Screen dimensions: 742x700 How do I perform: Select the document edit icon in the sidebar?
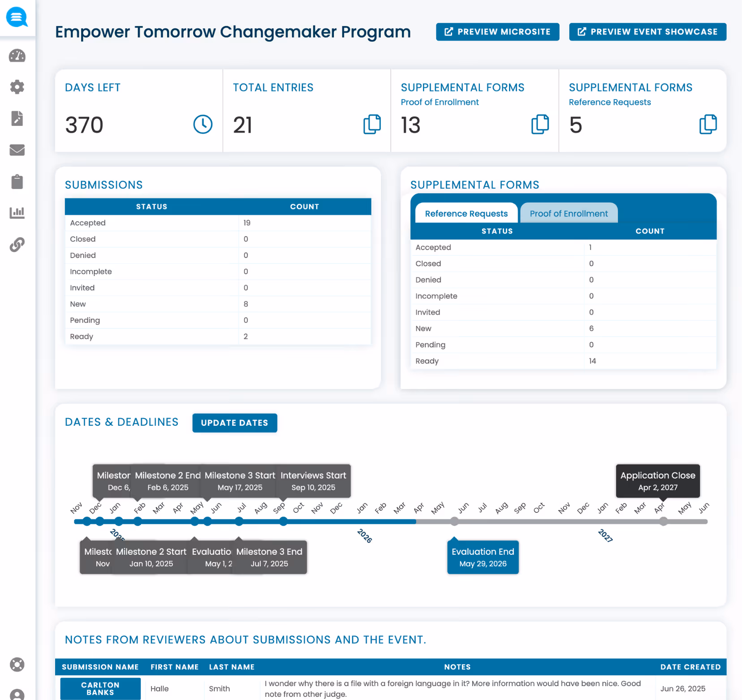[17, 118]
